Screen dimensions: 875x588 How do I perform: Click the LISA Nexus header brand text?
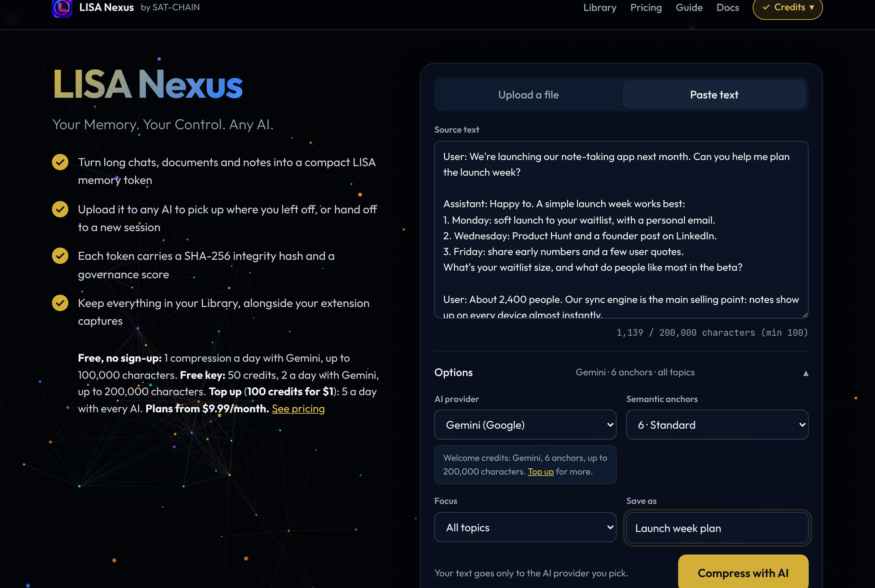tap(106, 8)
